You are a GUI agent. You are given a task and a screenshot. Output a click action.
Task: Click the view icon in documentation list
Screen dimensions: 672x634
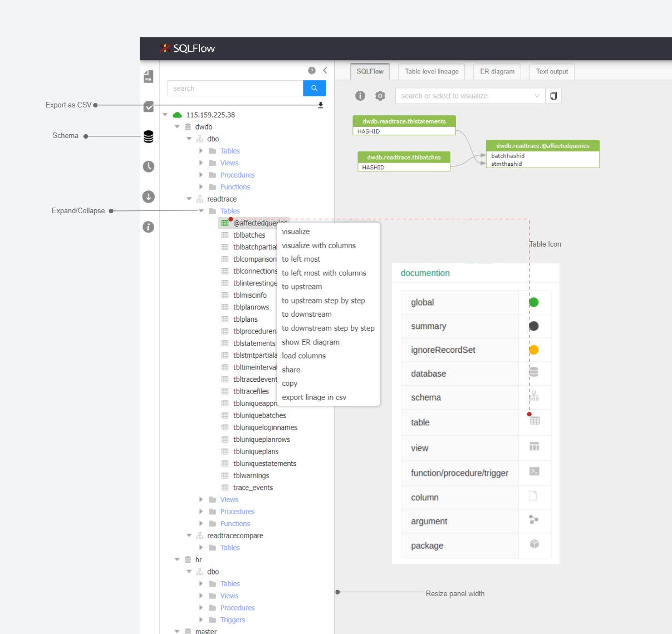534,446
